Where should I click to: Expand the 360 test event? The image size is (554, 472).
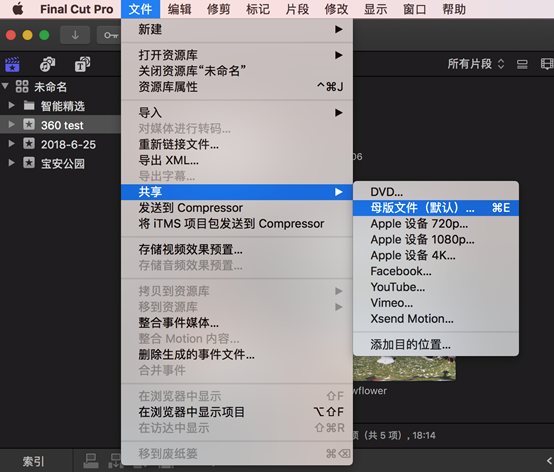click(11, 124)
